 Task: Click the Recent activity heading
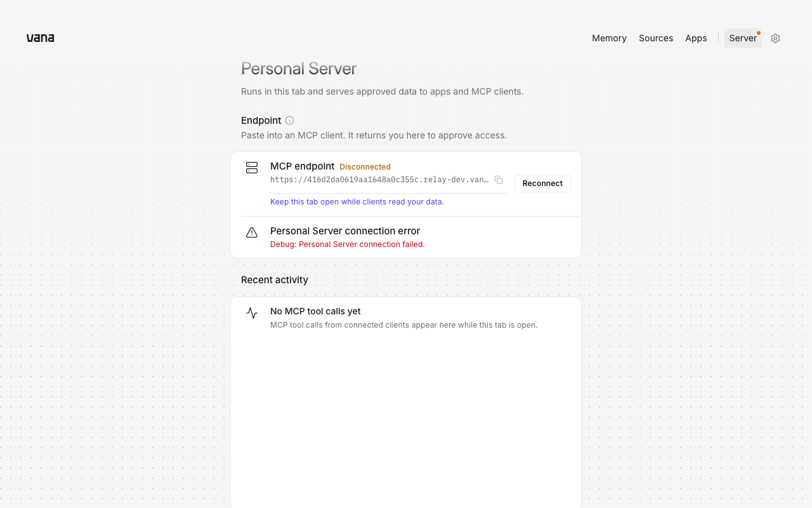coord(275,280)
